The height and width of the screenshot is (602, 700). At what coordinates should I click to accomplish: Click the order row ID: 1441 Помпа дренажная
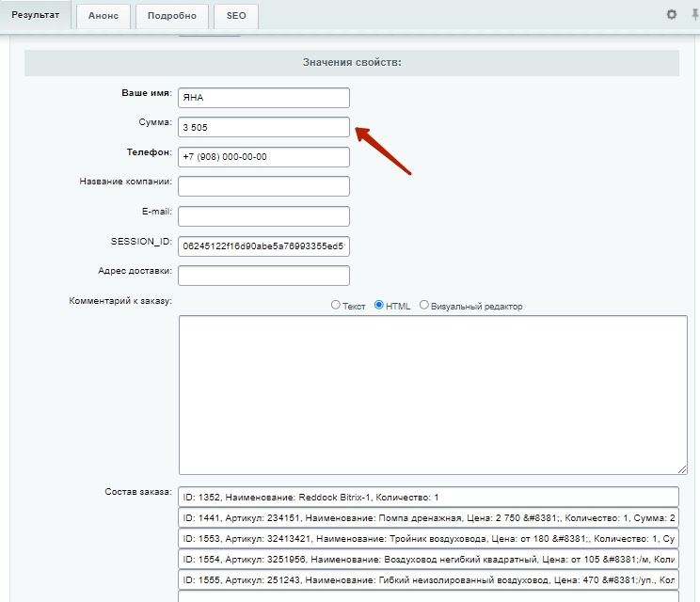tap(429, 518)
